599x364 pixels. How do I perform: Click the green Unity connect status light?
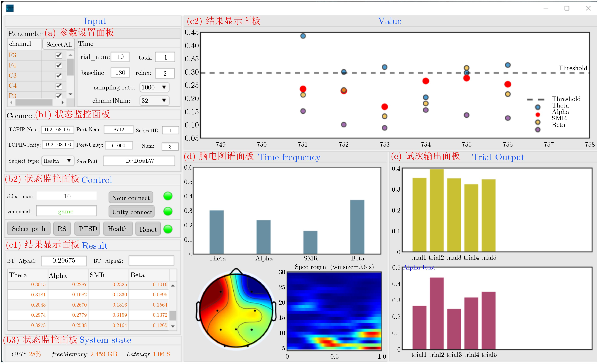168,211
